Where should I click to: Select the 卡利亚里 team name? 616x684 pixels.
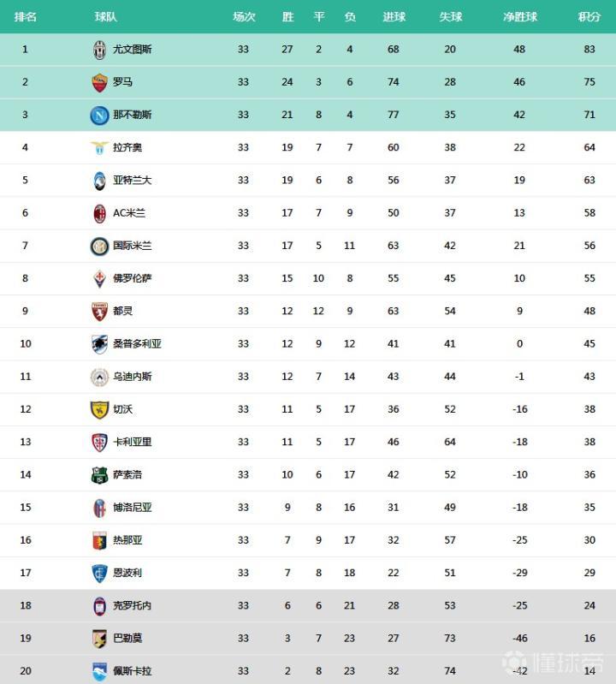point(132,443)
